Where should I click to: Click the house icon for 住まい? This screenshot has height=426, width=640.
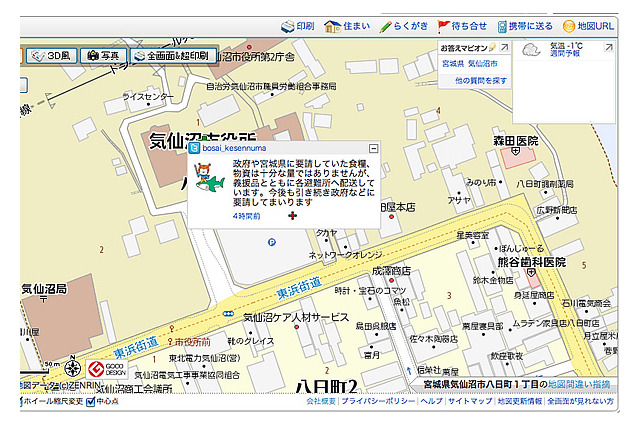[x=332, y=27]
